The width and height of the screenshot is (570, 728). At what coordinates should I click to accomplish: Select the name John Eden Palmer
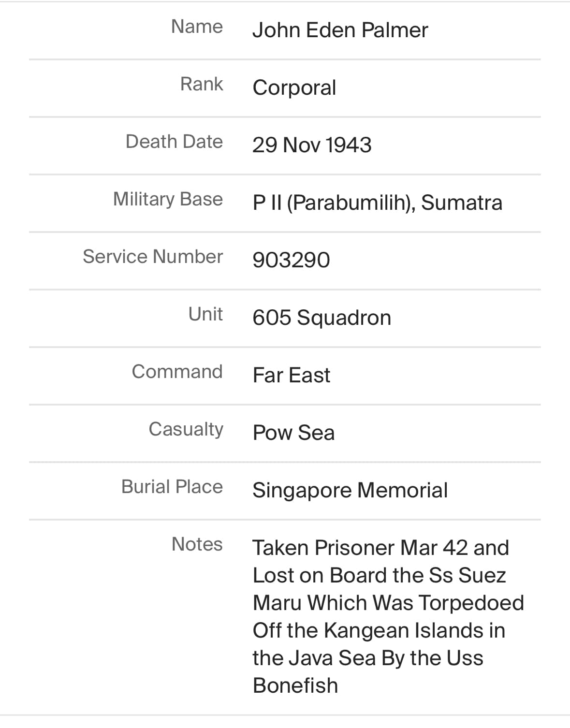(340, 30)
